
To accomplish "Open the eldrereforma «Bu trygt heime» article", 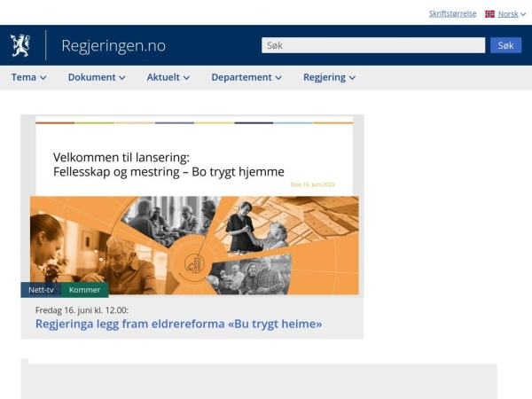I will pos(178,324).
